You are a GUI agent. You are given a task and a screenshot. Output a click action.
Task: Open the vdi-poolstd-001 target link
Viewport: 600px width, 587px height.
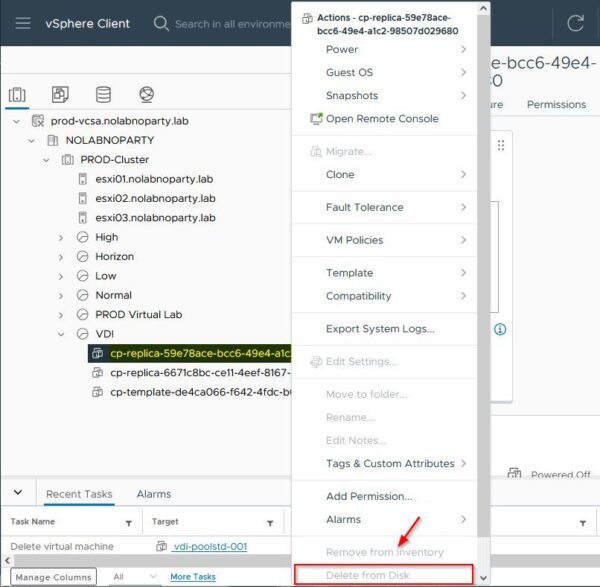(210, 546)
